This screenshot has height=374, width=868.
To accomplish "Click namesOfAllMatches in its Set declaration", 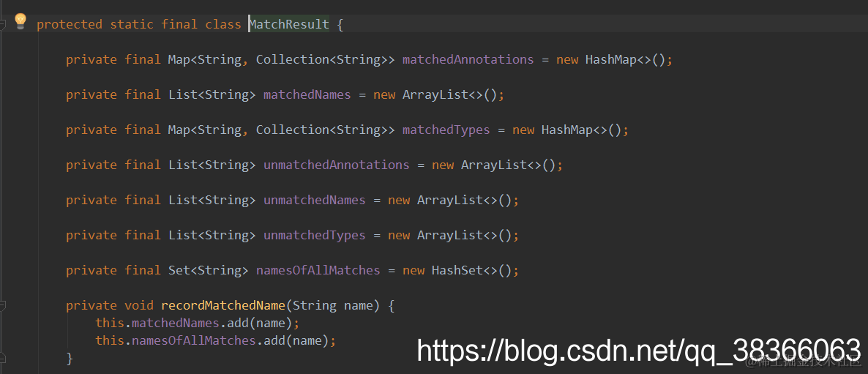I will coord(318,271).
